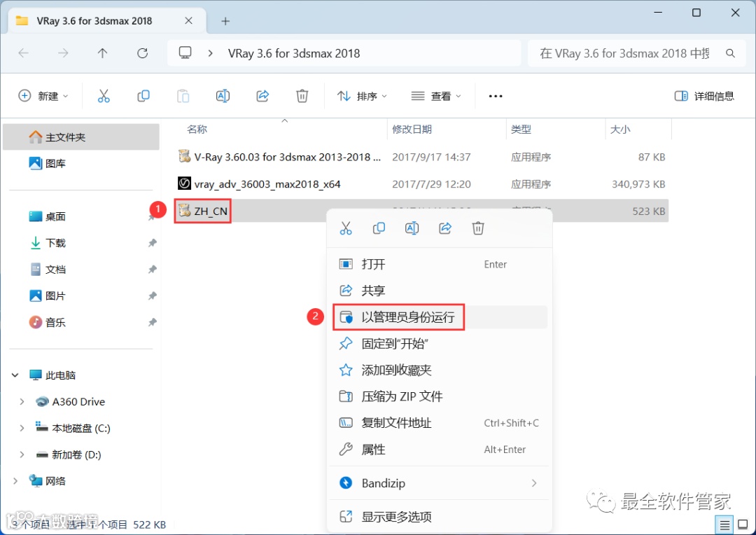The width and height of the screenshot is (756, 535).
Task: Expand the 网络 node
Action: (x=15, y=481)
